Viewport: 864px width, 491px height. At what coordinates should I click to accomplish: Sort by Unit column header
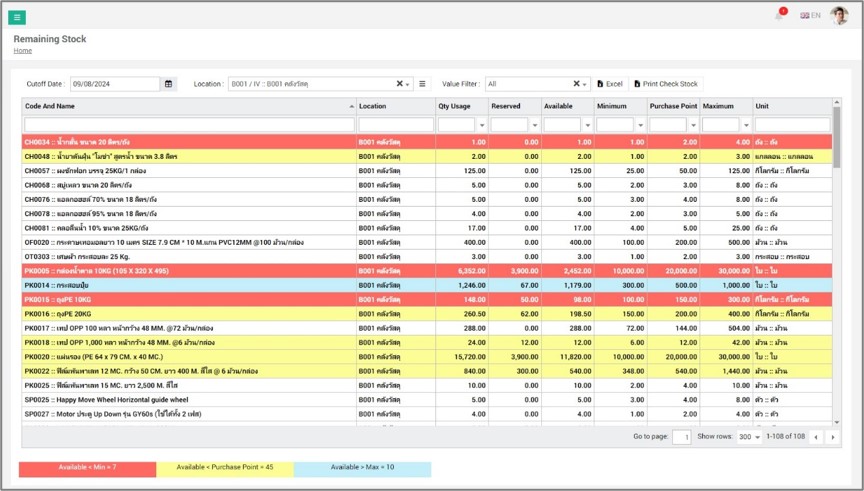tap(792, 106)
